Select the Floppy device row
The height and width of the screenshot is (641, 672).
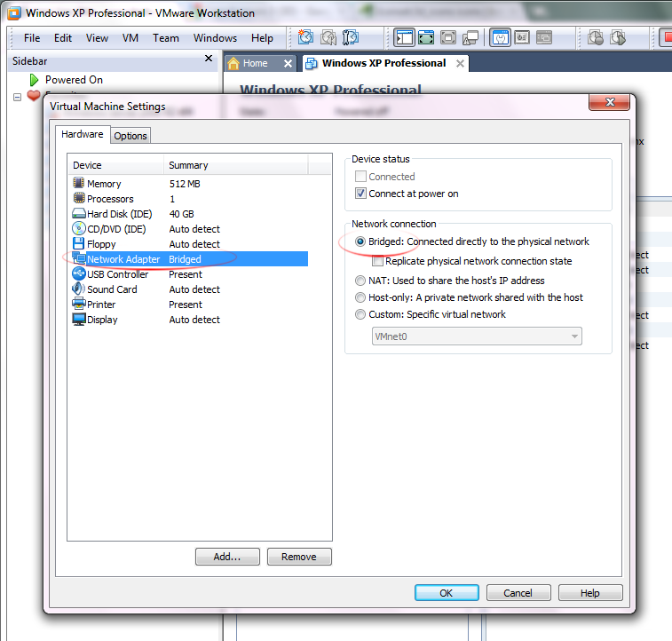click(x=187, y=244)
